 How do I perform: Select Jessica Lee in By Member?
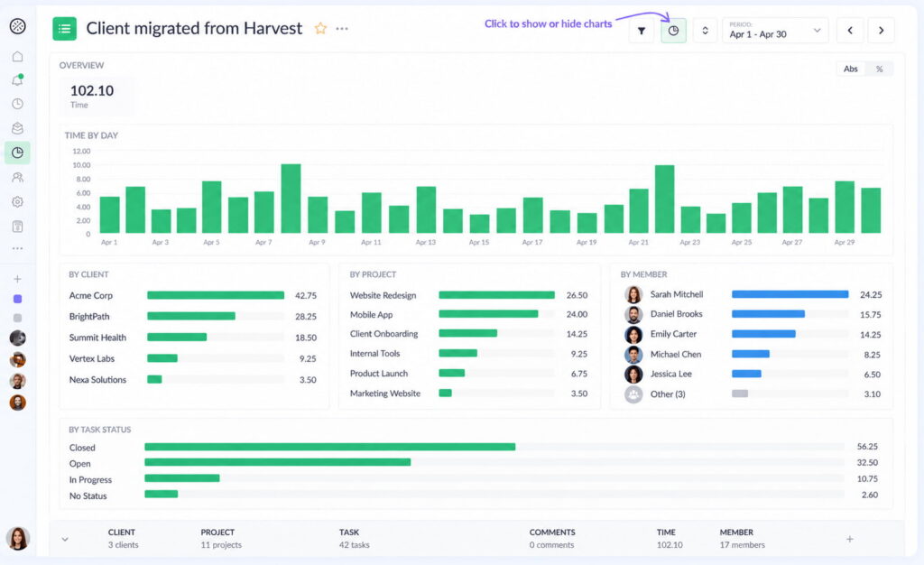753,375
